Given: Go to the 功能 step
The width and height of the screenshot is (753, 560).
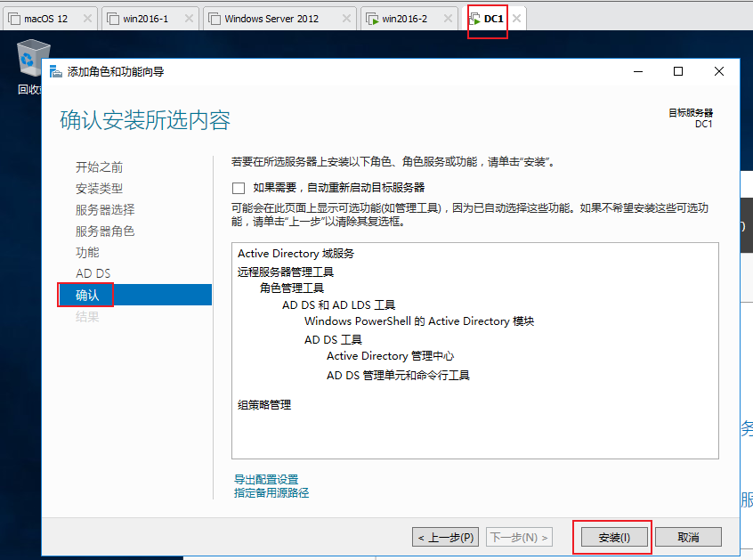Looking at the screenshot, I should click(x=87, y=252).
